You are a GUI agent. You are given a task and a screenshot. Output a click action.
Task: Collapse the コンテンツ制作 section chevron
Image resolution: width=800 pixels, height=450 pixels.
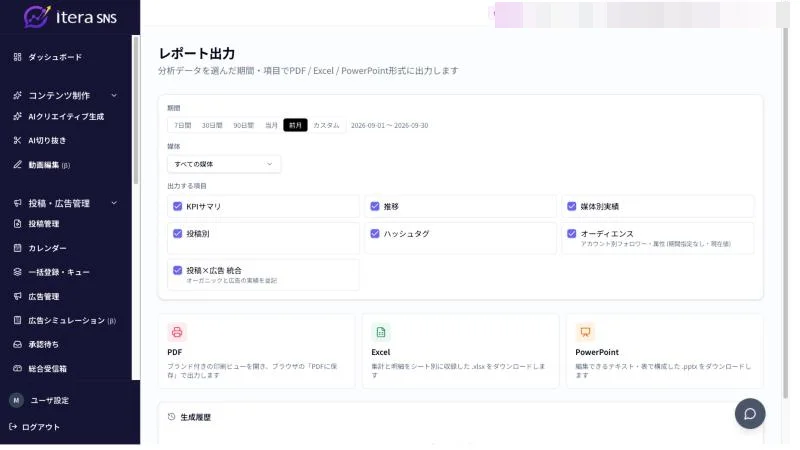tap(114, 95)
